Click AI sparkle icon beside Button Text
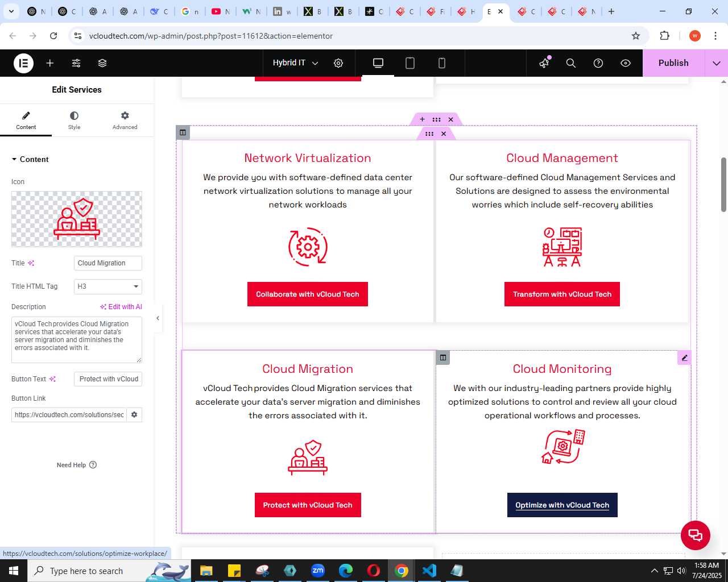Viewport: 728px width, 582px height. (x=53, y=379)
